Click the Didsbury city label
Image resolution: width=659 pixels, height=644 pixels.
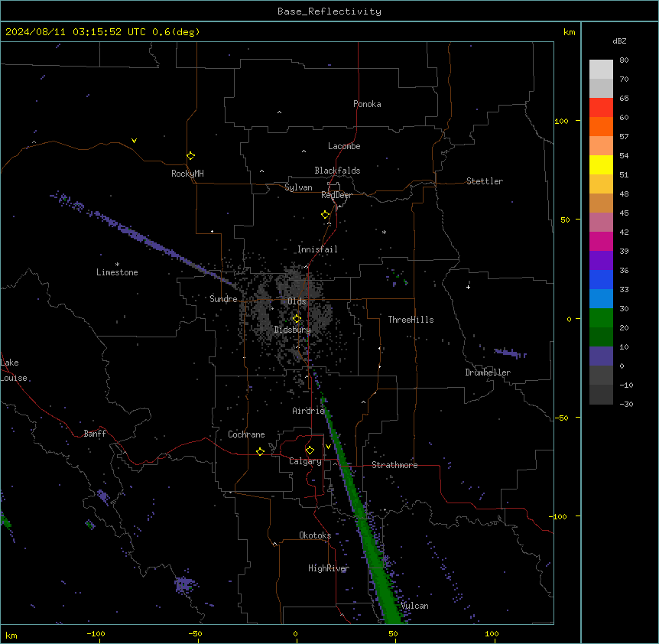click(x=292, y=330)
